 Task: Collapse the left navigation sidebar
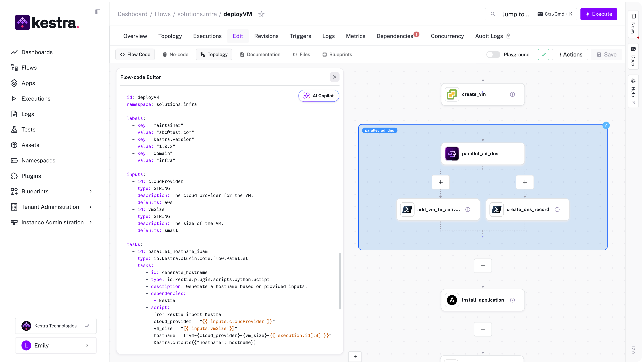click(x=98, y=12)
